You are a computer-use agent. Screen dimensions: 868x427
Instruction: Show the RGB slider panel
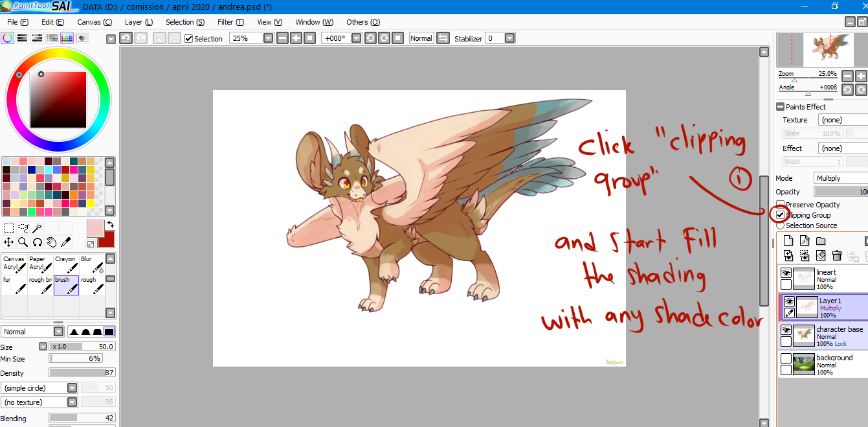(x=22, y=38)
